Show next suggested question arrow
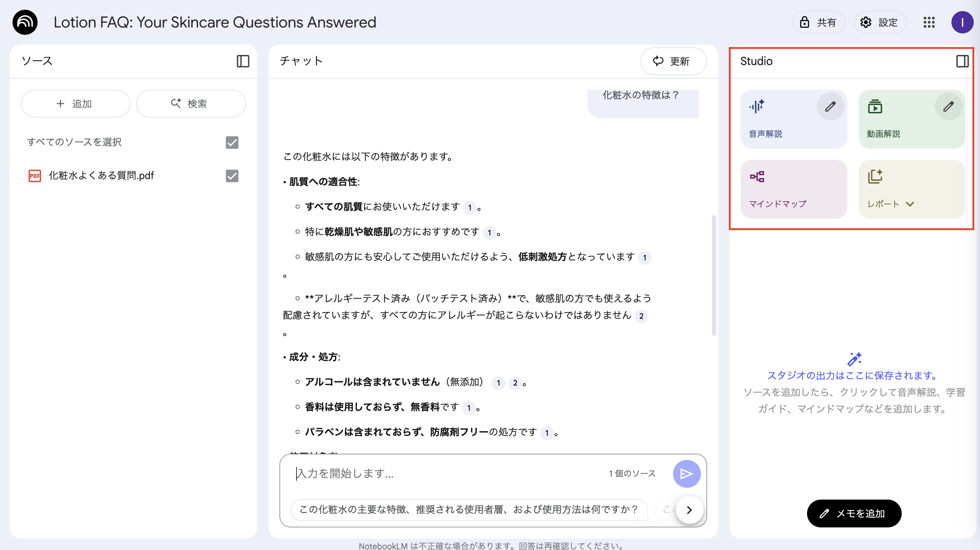This screenshot has width=980, height=550. [x=689, y=510]
